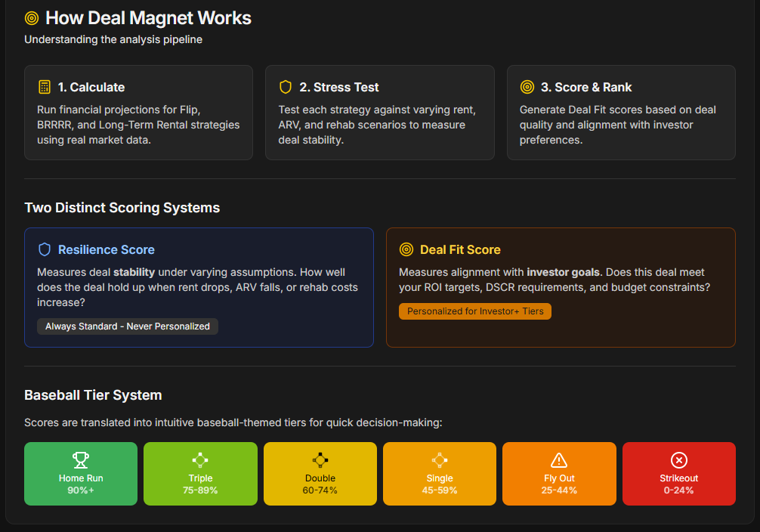Click the 'Run financial projections for Flip' description
Screen dimensions: 760x532
click(x=138, y=125)
